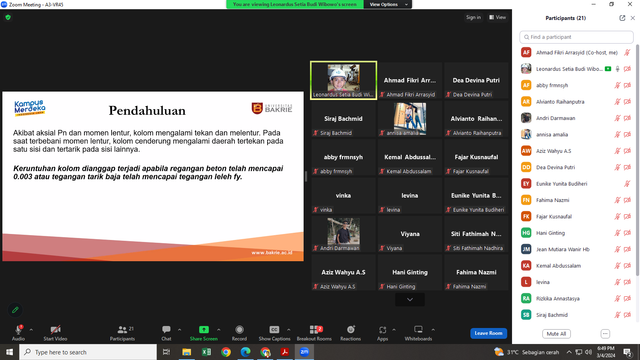The width and height of the screenshot is (640, 360).
Task: Click the muted mic icon for Siraj Bachmid in list
Action: (618, 315)
